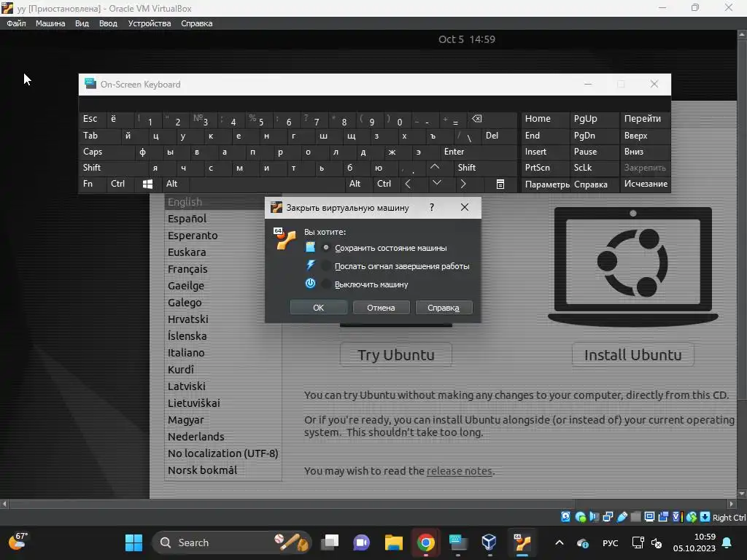Open the shared folders status icon
This screenshot has height=560, width=747.
635,517
